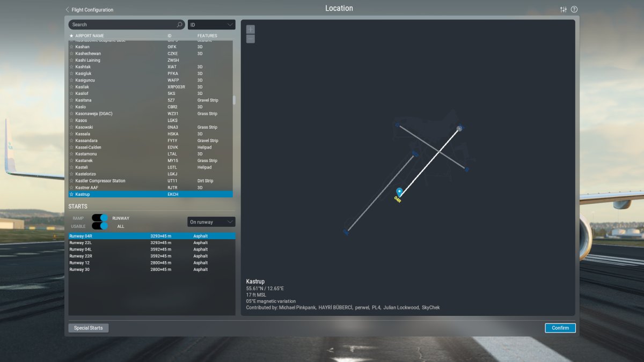Click the search magnifier icon
Screen dimensions: 644x362
tap(179, 25)
